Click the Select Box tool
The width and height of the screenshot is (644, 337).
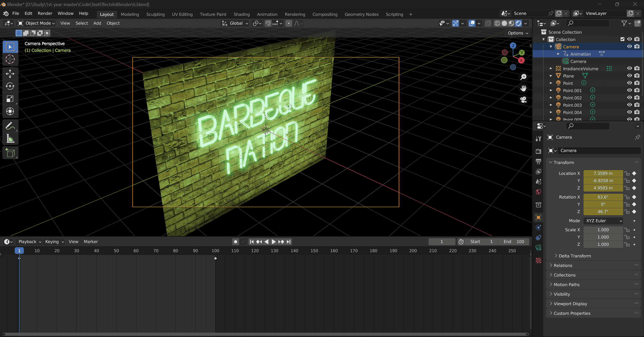click(x=10, y=47)
